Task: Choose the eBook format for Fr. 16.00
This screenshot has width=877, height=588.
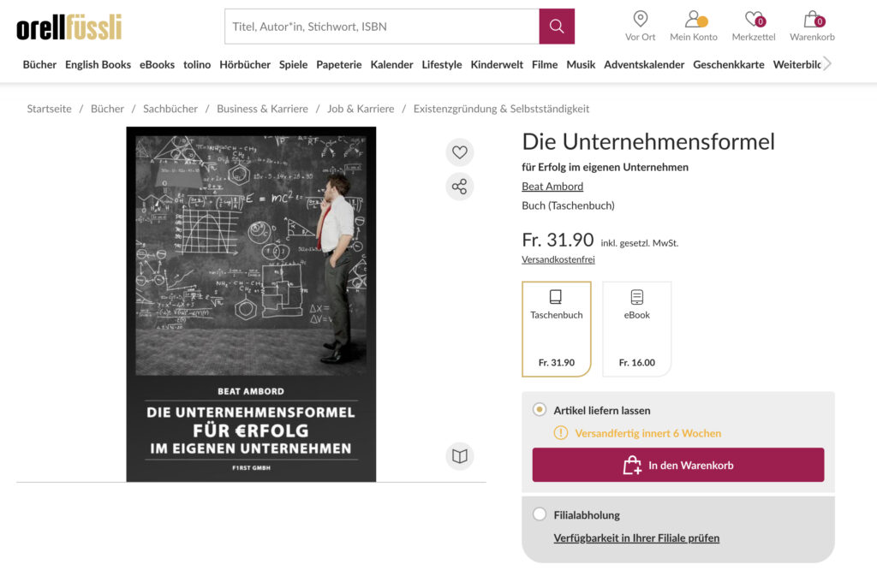Action: 636,329
